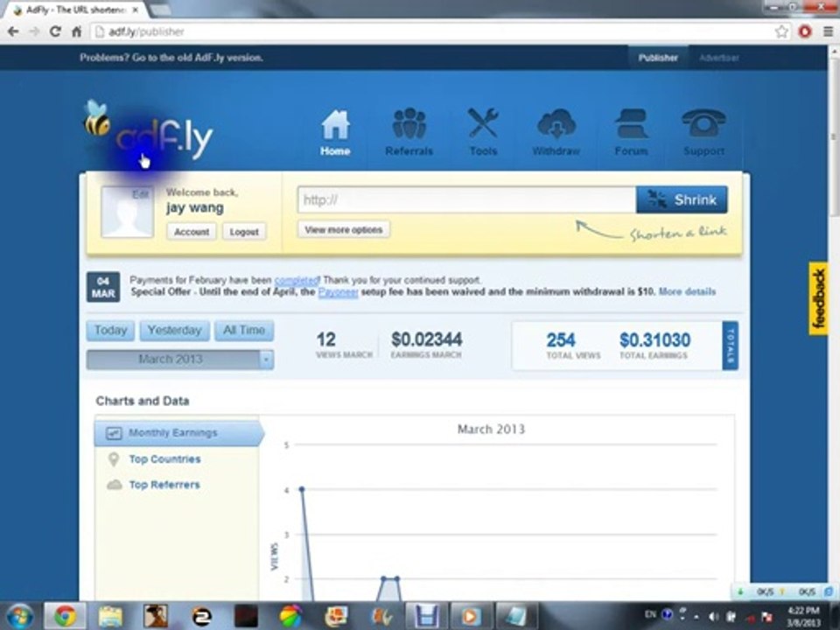The height and width of the screenshot is (630, 840).
Task: Click the floppy disk taskbar icon
Action: click(426, 617)
